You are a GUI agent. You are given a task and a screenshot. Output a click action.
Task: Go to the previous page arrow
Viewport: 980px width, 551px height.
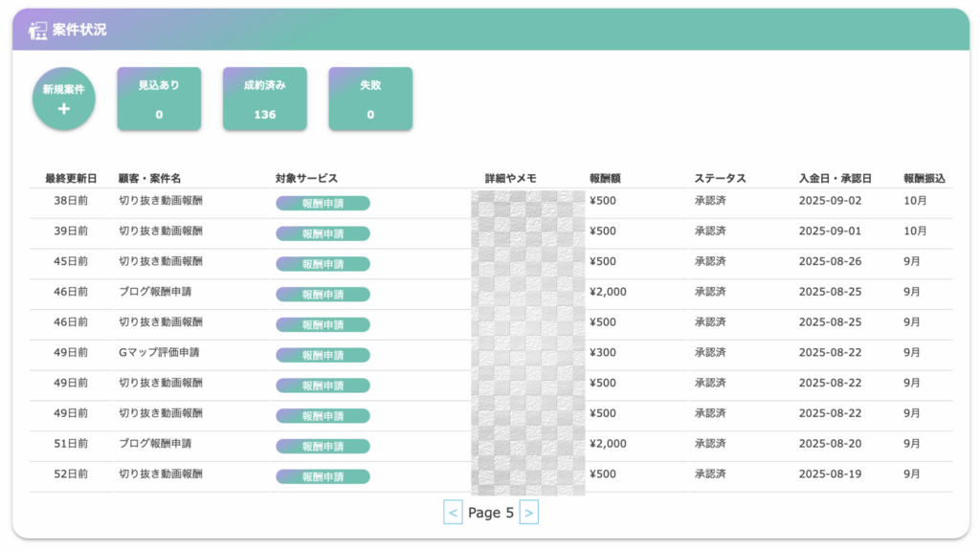click(x=454, y=513)
